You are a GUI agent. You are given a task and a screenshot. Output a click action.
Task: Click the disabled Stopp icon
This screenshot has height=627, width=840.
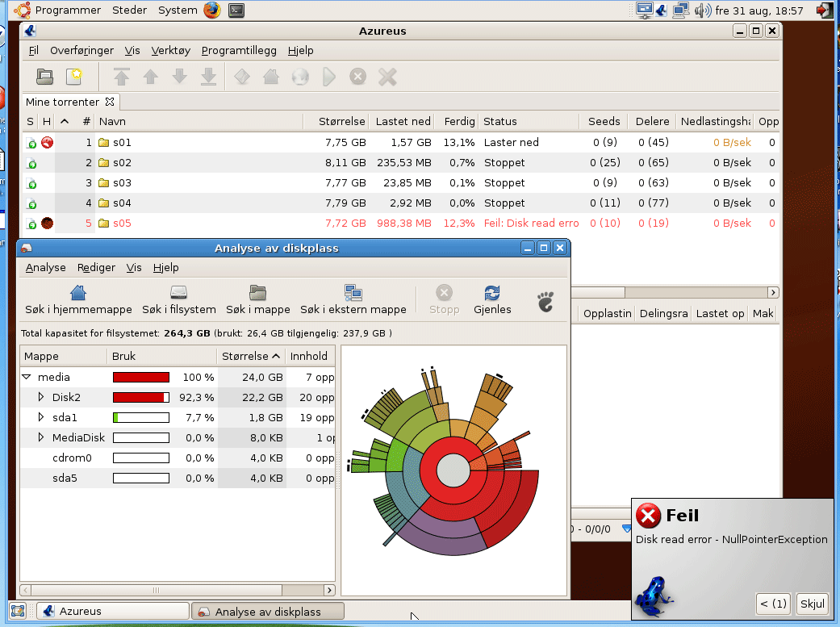tap(444, 293)
